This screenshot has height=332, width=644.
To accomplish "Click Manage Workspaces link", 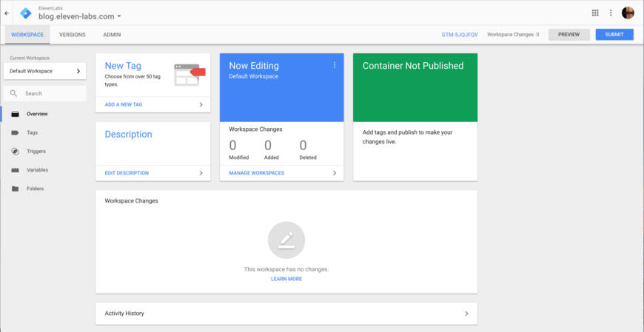I will [x=256, y=173].
